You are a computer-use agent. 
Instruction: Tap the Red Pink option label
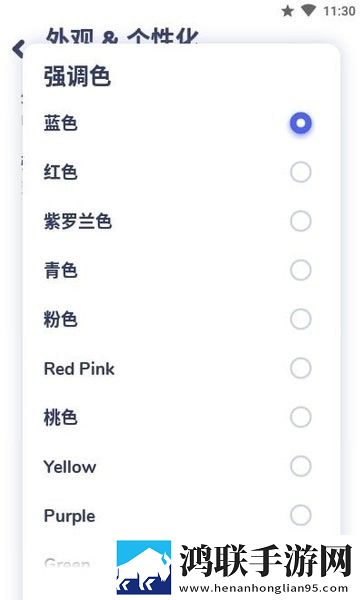pyautogui.click(x=79, y=369)
